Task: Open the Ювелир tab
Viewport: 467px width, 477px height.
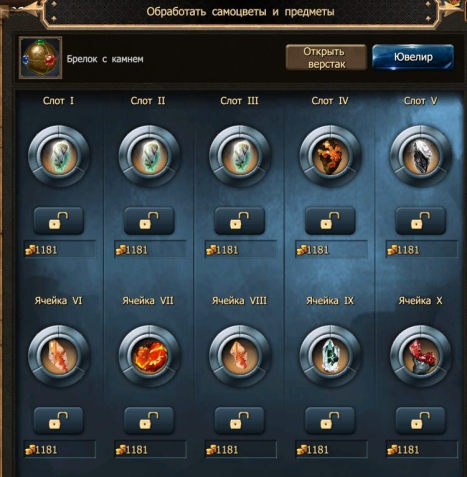Action: (413, 57)
